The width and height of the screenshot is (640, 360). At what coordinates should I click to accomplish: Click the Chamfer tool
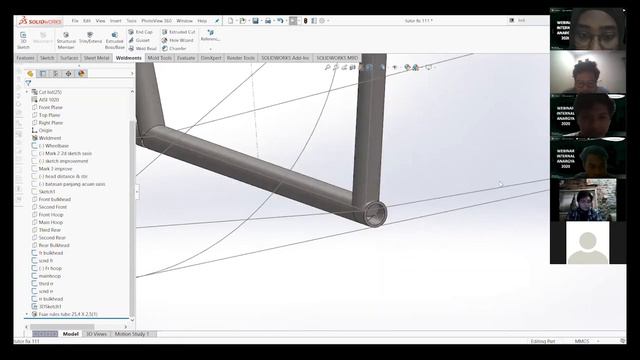click(x=174, y=48)
